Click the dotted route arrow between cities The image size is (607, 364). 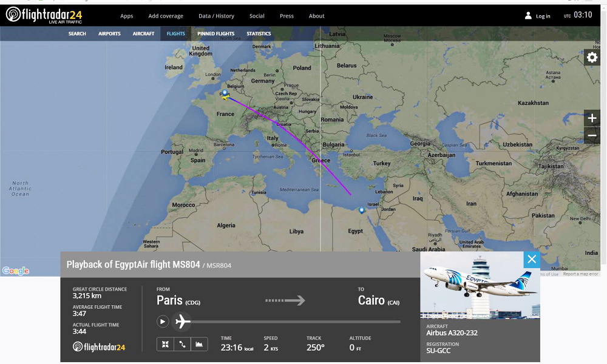click(x=285, y=300)
